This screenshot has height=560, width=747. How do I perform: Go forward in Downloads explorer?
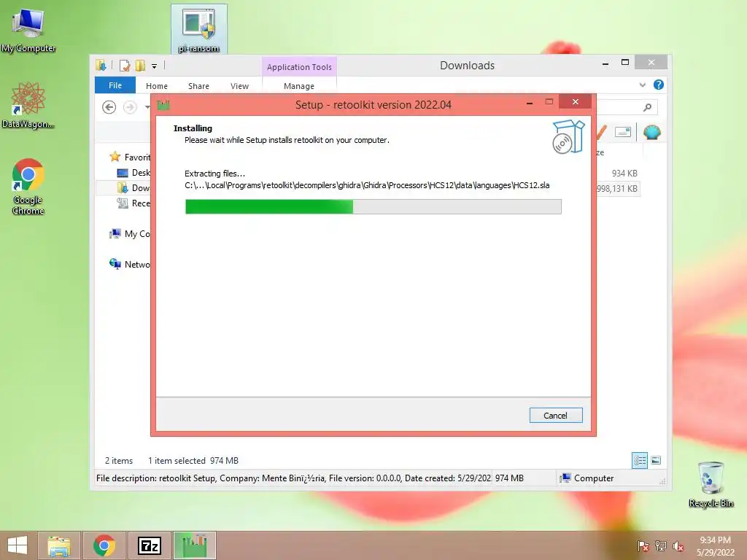(x=130, y=107)
